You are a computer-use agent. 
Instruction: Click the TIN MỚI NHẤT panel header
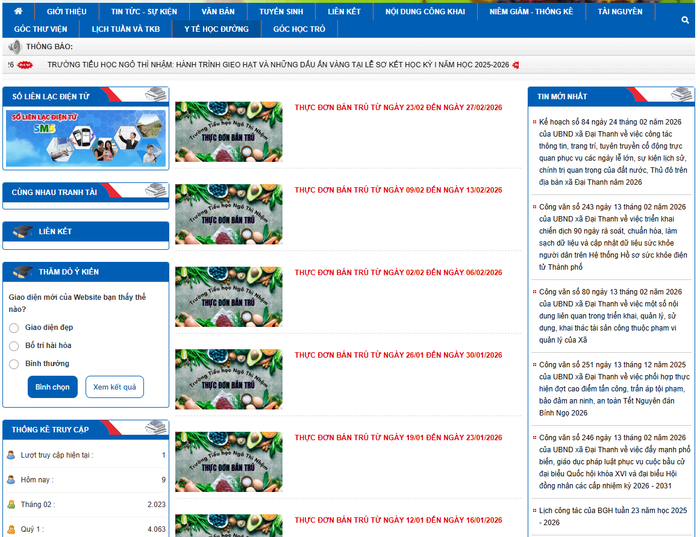click(611, 96)
